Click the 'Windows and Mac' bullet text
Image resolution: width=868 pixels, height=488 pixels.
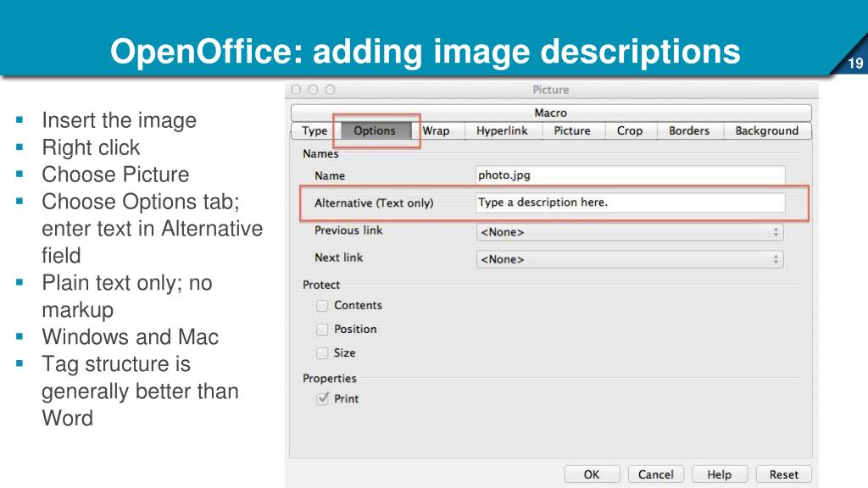130,337
